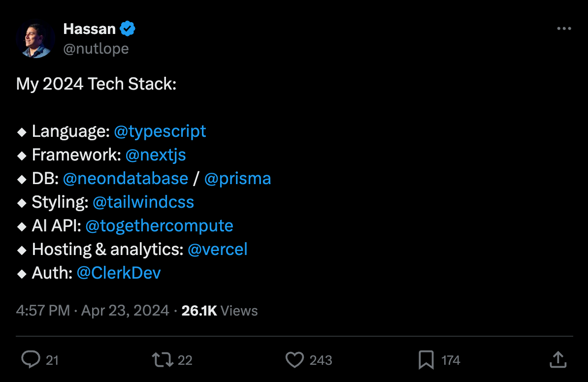
Task: Open the @typescript mention
Action: coord(160,131)
